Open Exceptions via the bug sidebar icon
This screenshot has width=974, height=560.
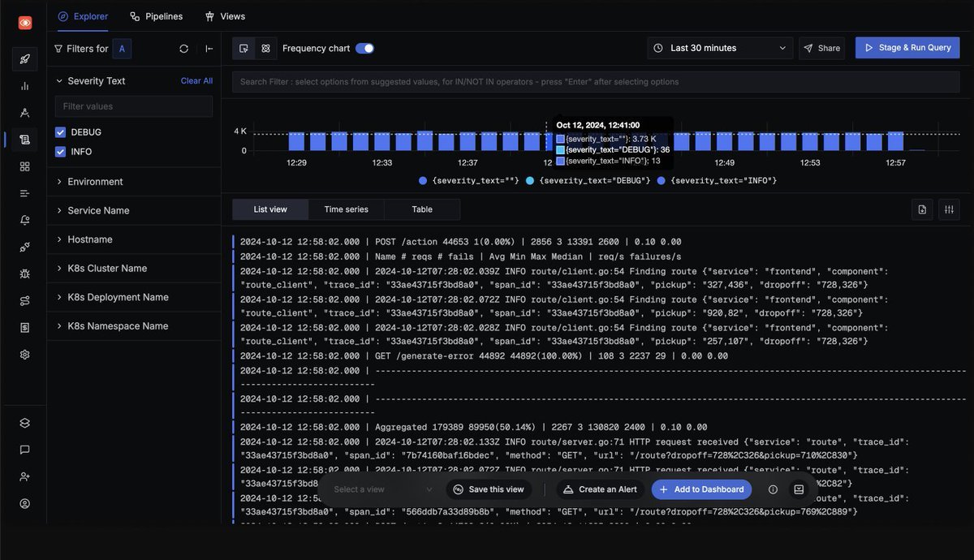(x=25, y=274)
